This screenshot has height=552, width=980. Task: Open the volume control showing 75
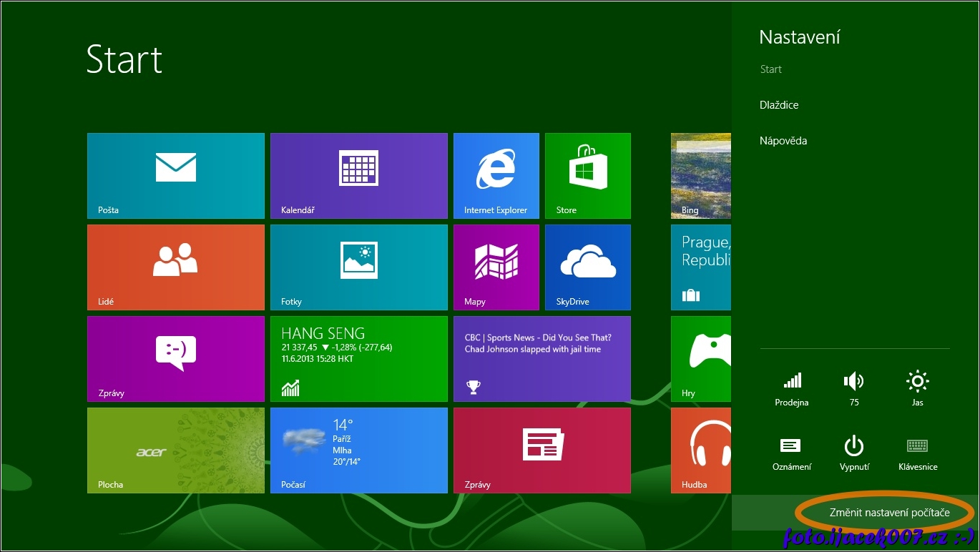854,388
